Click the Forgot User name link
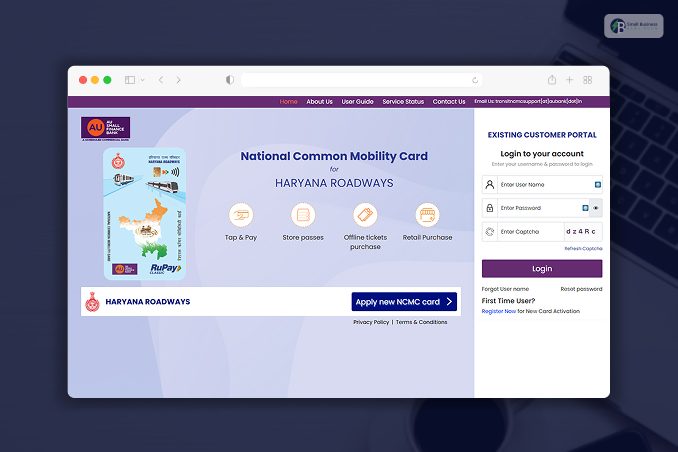The width and height of the screenshot is (678, 452). [x=505, y=289]
